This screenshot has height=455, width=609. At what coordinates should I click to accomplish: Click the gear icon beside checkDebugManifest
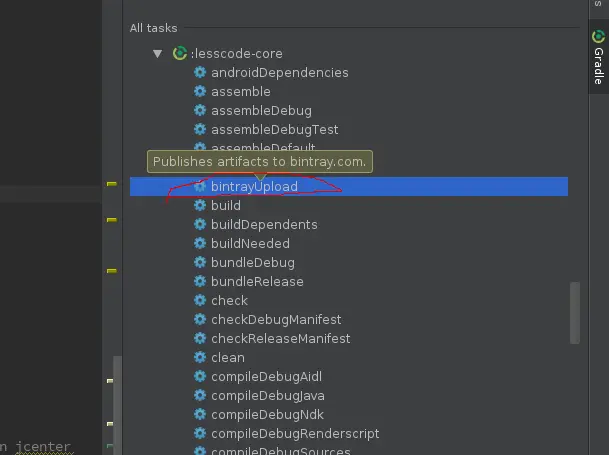(x=200, y=319)
